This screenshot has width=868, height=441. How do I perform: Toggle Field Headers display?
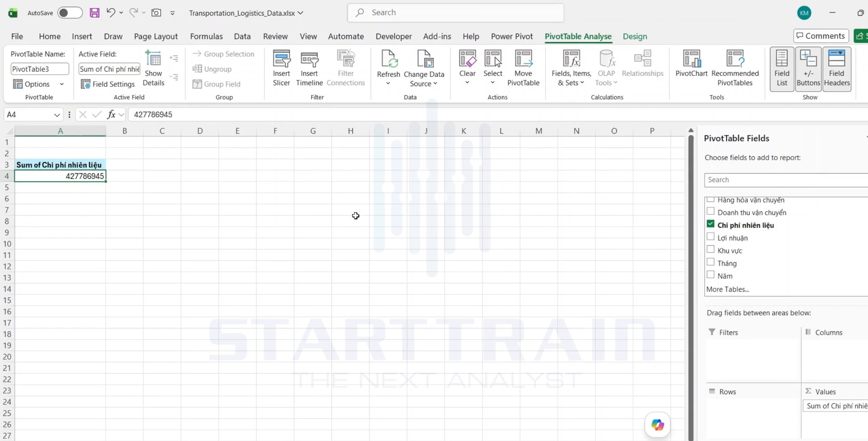pos(836,69)
